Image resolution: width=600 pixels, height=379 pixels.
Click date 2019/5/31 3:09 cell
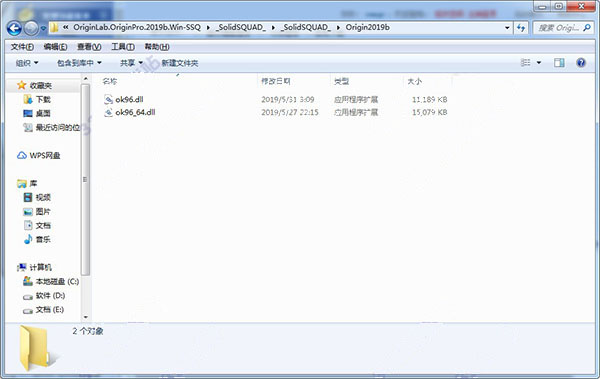coord(288,100)
